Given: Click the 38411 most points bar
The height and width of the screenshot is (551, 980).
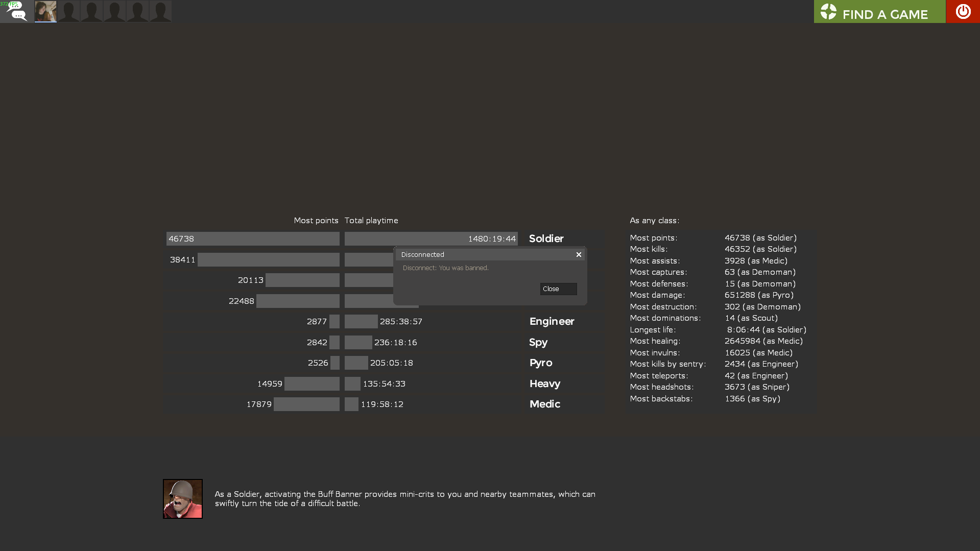Looking at the screenshot, I should click(269, 259).
